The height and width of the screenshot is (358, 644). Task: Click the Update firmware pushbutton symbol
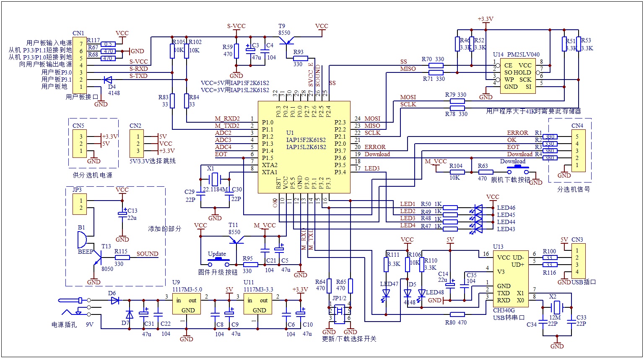(x=219, y=262)
